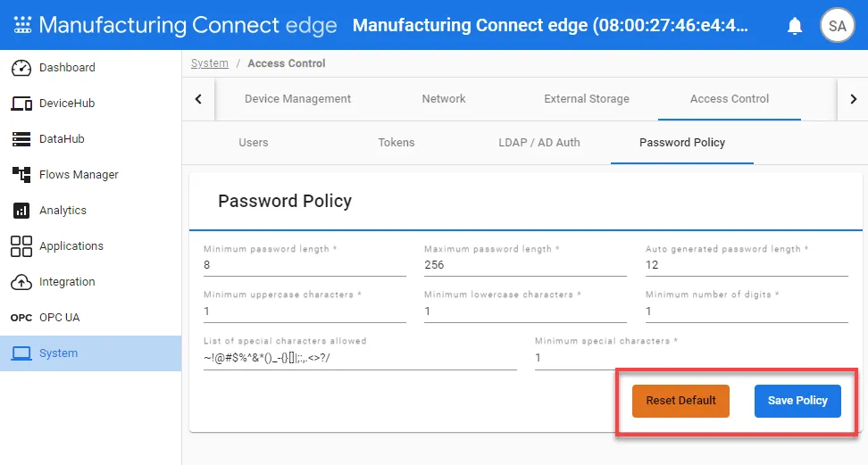Click the Access Control breadcrumb text
Screen dimensions: 868x465
click(286, 63)
